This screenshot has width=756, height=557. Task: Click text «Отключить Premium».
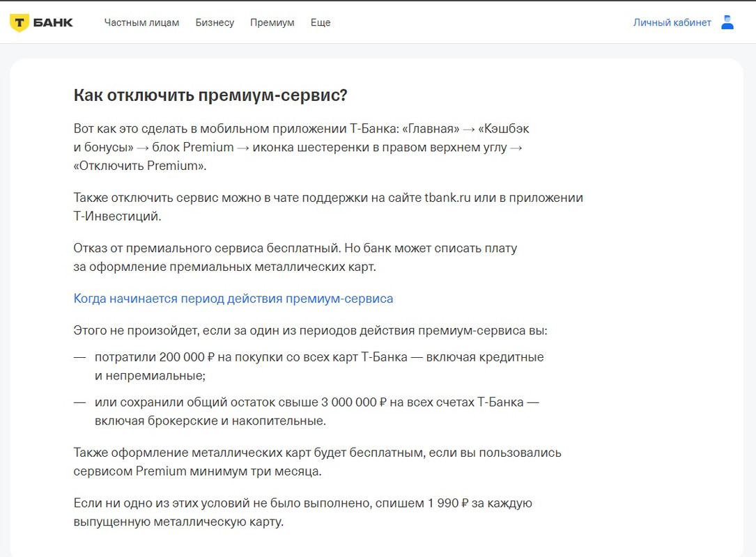(x=140, y=166)
